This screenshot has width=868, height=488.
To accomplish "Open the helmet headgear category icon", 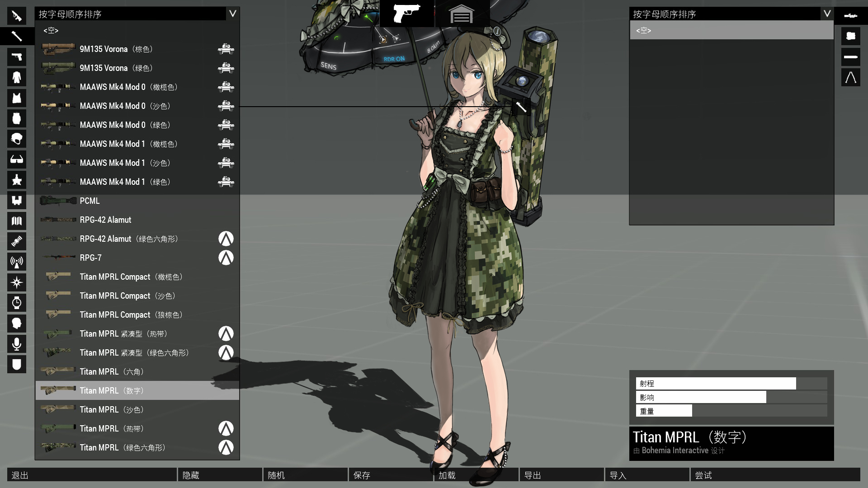I will point(17,139).
